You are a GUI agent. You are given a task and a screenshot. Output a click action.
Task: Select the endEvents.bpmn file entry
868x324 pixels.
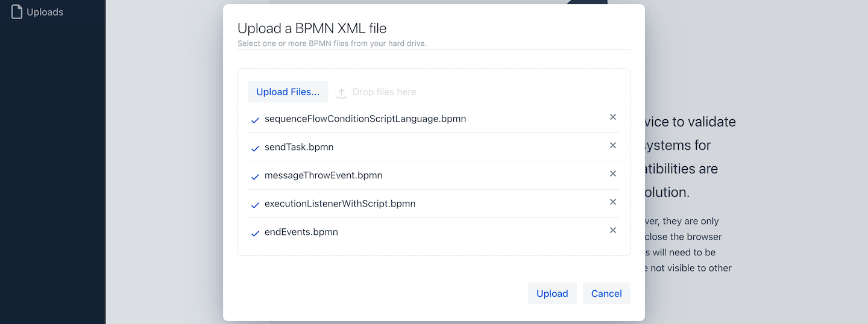301,232
